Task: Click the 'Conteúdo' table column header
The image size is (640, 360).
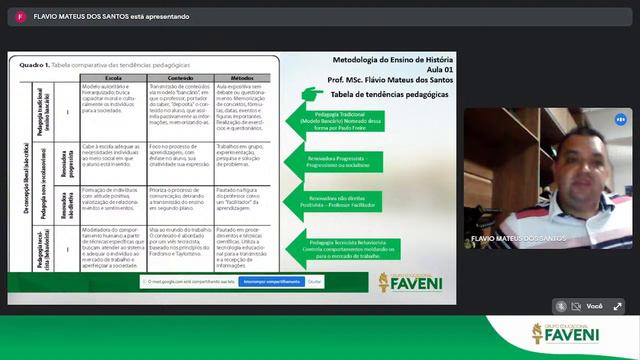Action: pyautogui.click(x=180, y=78)
